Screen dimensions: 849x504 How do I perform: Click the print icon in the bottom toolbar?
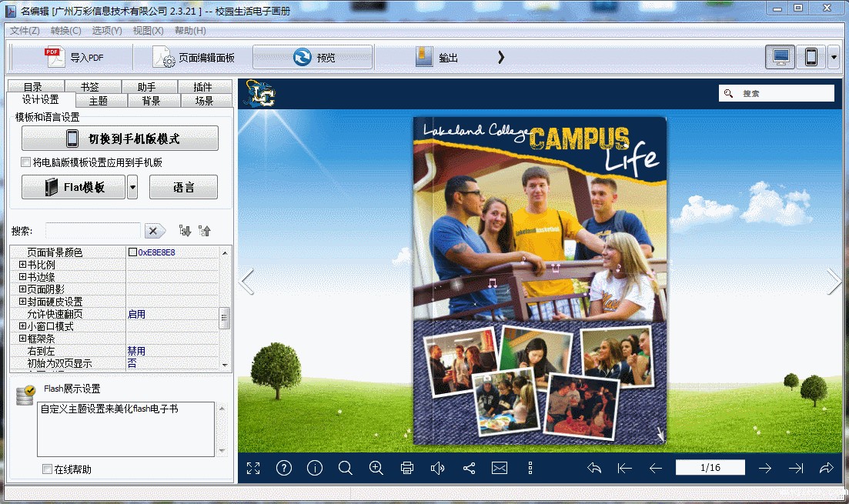407,468
